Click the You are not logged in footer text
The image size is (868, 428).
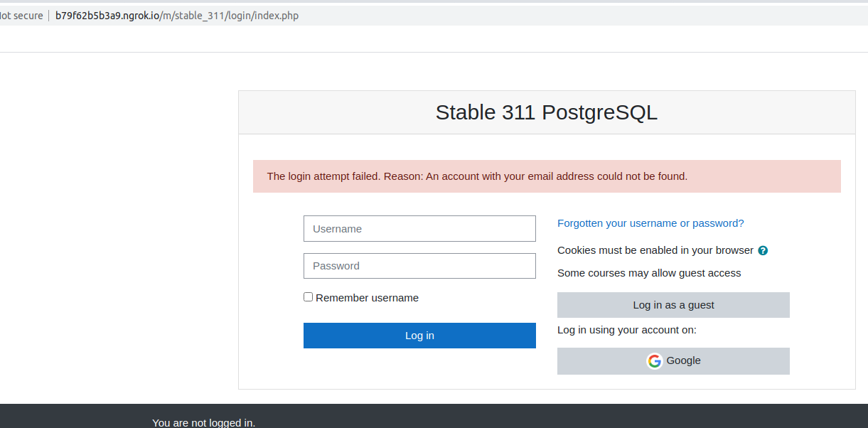(x=203, y=422)
